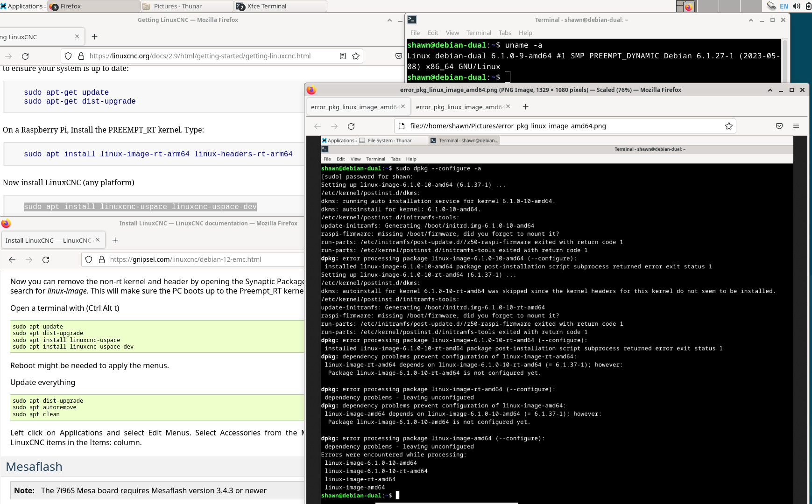The image size is (812, 504).
Task: Open a new tab in Install LinuxCNC window
Action: [x=115, y=240]
